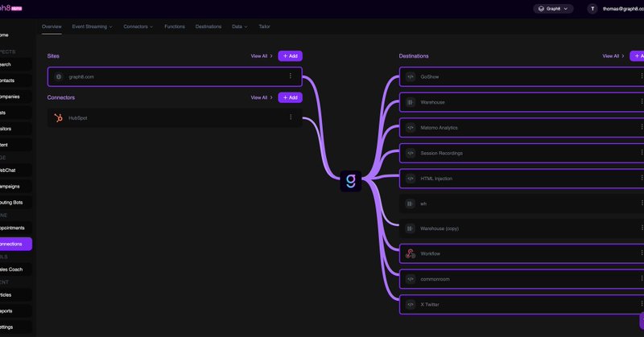Open Contacts in the sidebar

click(x=15, y=80)
